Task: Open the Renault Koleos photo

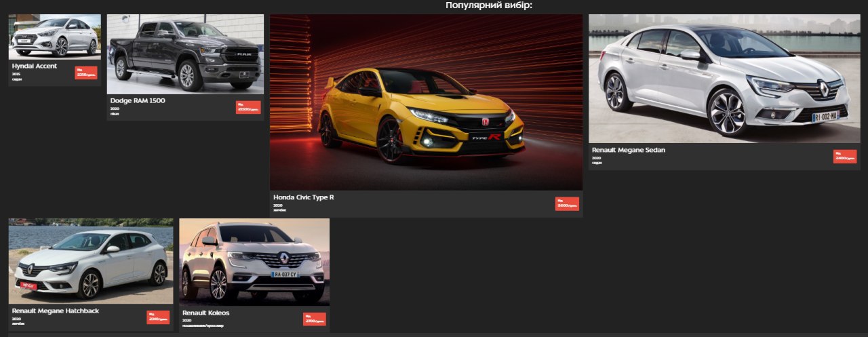Action: coord(254,262)
